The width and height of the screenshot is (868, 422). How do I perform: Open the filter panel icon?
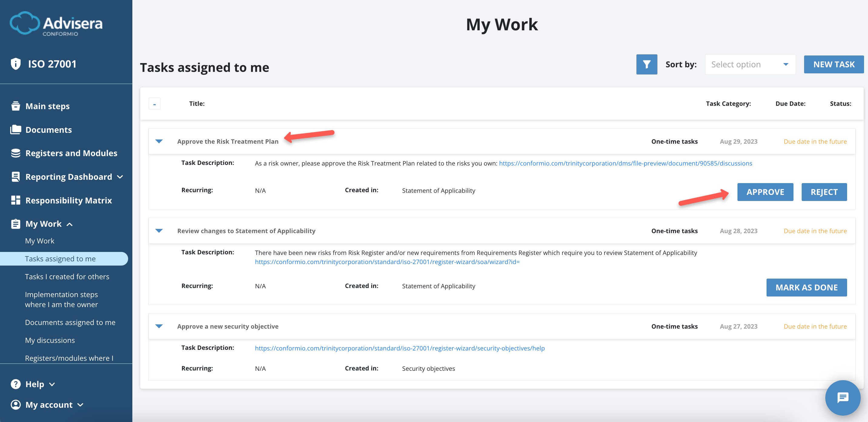[646, 64]
